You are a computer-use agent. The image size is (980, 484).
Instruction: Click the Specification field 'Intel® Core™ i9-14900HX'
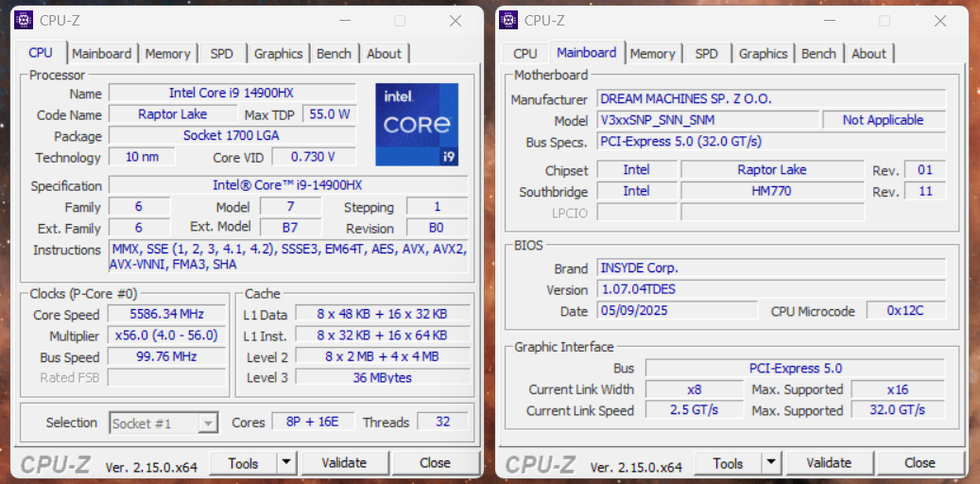(288, 185)
